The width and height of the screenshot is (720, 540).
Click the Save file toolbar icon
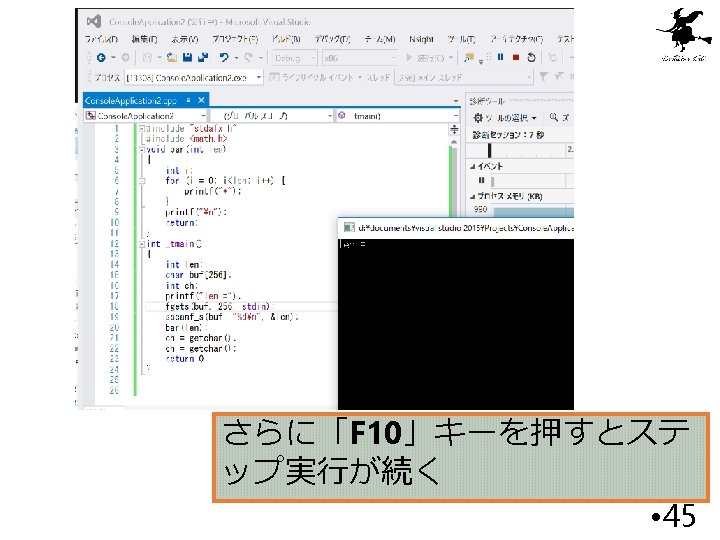coord(187,57)
